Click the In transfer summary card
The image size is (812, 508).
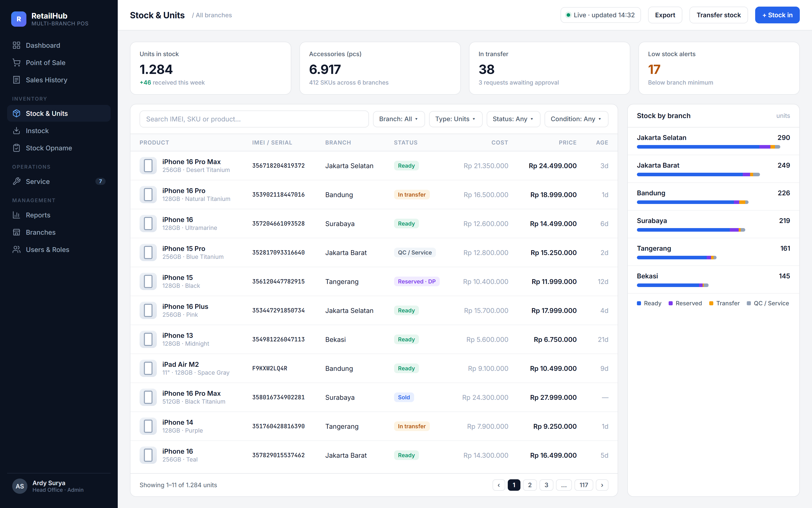[549, 68]
